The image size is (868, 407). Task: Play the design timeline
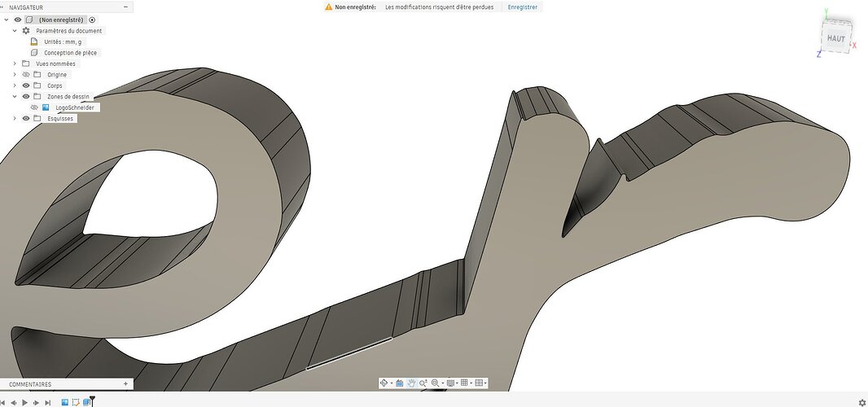click(25, 403)
